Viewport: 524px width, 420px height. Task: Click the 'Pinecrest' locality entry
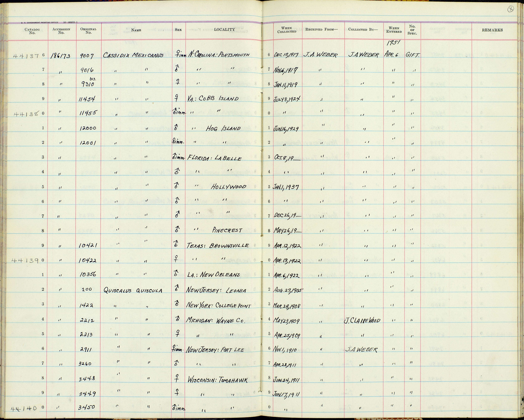[x=227, y=230]
